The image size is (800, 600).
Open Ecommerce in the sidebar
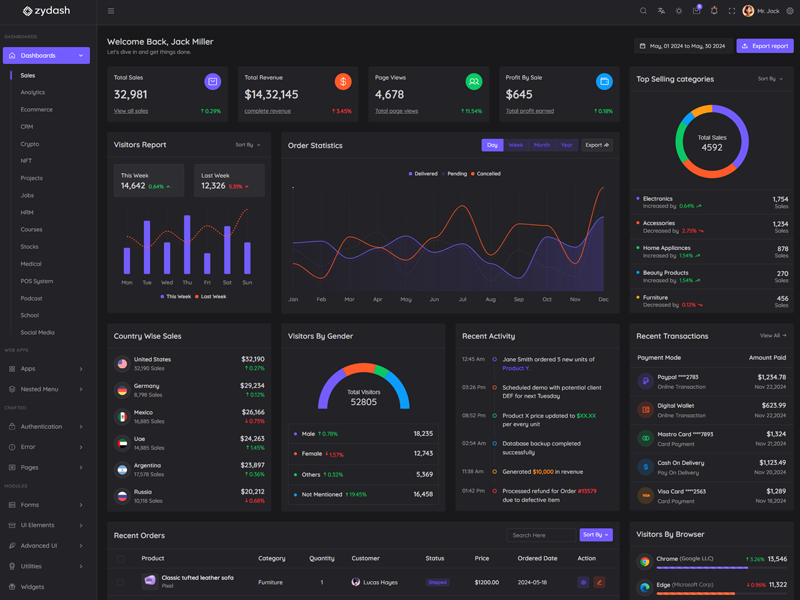pos(37,109)
